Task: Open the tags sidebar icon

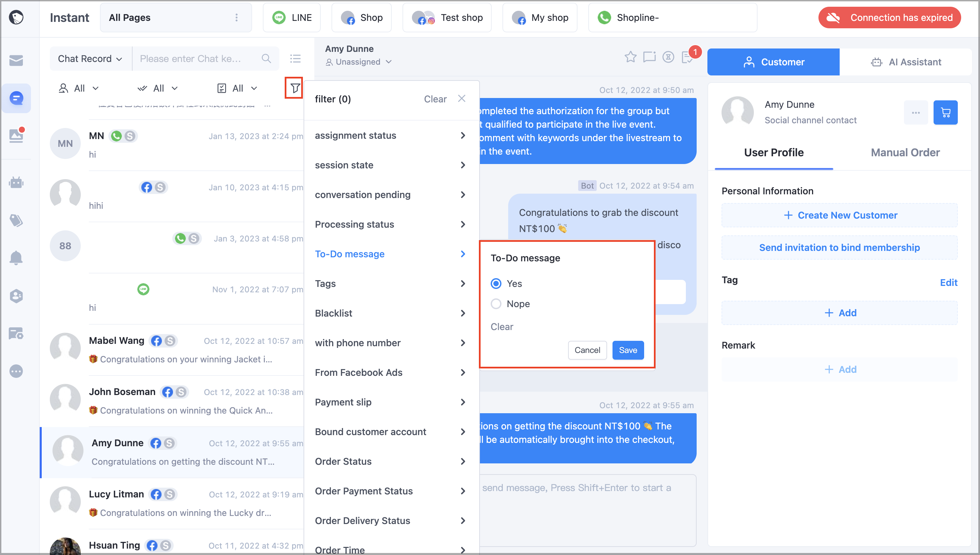Action: (16, 220)
